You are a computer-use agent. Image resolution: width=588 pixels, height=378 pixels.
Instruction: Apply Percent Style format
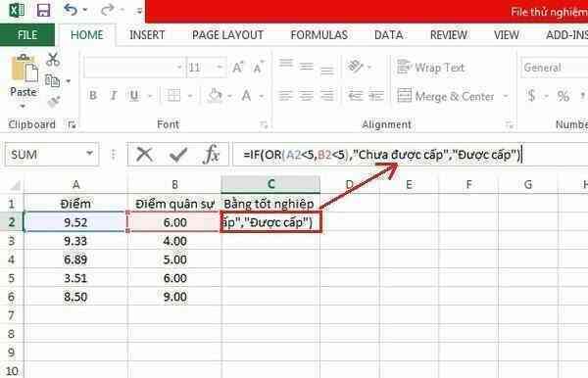563,96
